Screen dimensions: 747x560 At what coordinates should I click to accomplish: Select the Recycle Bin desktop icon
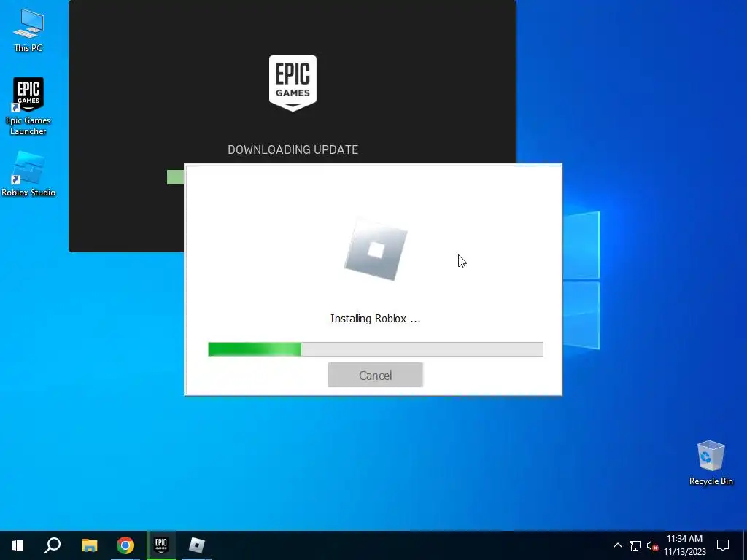[711, 463]
